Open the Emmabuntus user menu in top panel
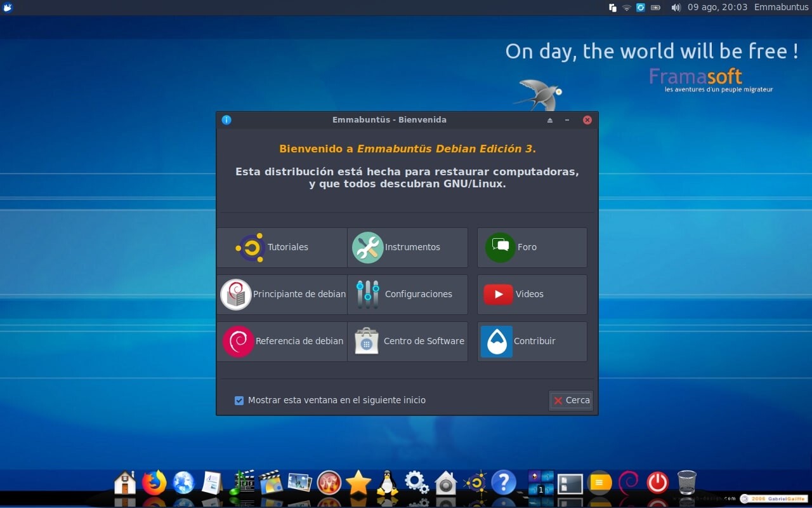This screenshot has width=812, height=508. (x=781, y=8)
